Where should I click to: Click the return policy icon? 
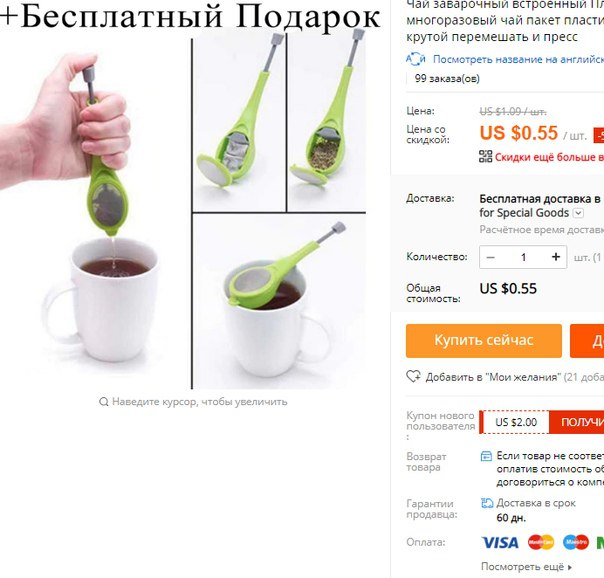(x=486, y=456)
